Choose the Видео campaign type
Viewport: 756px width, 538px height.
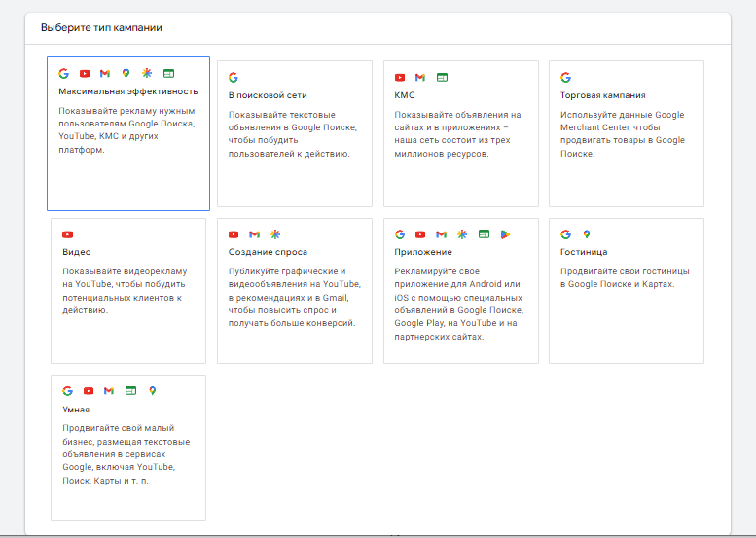coord(128,291)
